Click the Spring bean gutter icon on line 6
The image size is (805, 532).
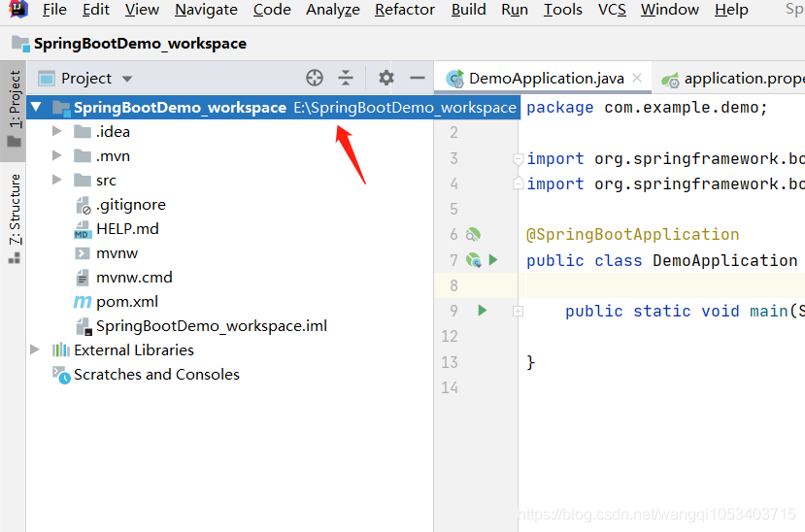473,235
